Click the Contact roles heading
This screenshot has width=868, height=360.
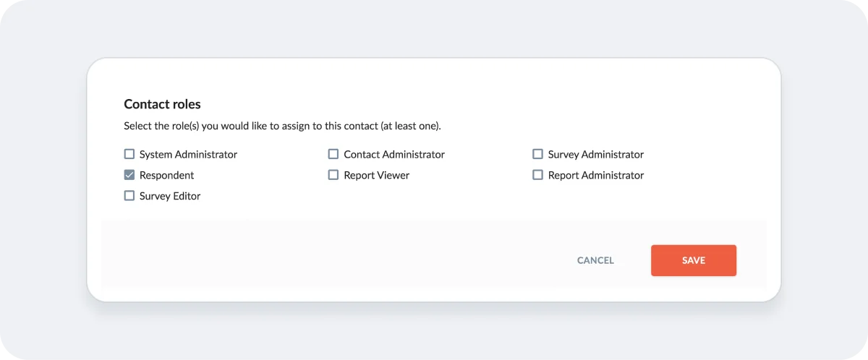[x=162, y=104]
